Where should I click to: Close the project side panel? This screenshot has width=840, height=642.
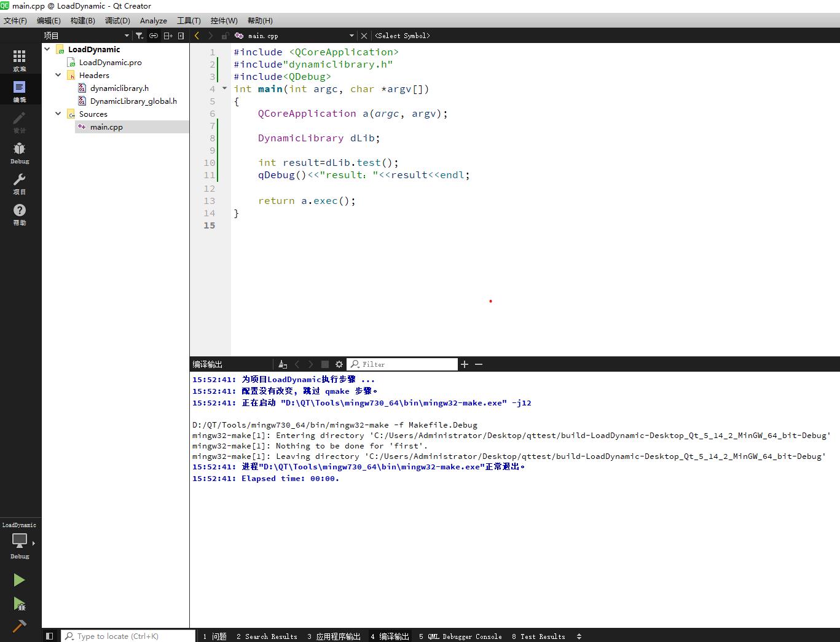tap(181, 36)
